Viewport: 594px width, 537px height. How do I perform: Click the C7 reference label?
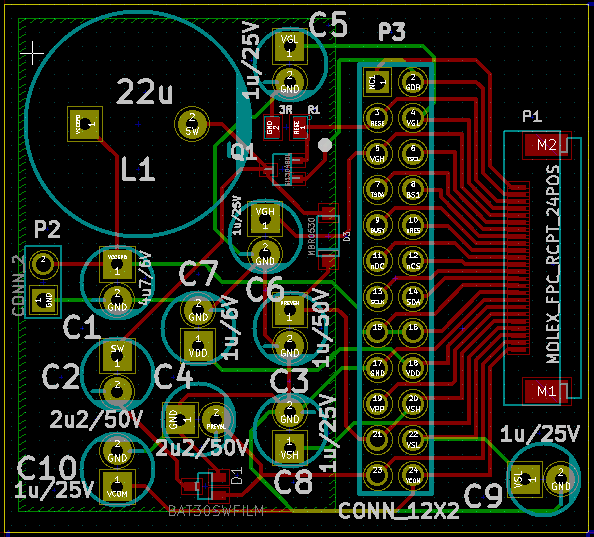tap(198, 273)
